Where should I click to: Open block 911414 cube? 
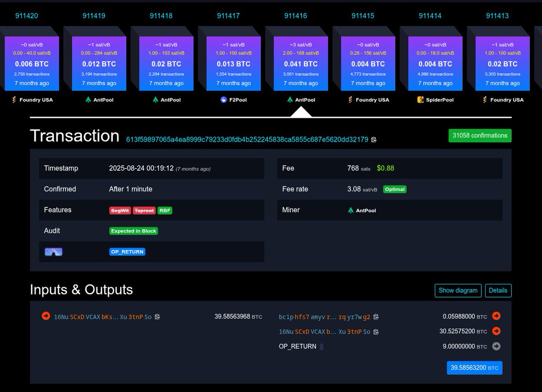pos(435,63)
